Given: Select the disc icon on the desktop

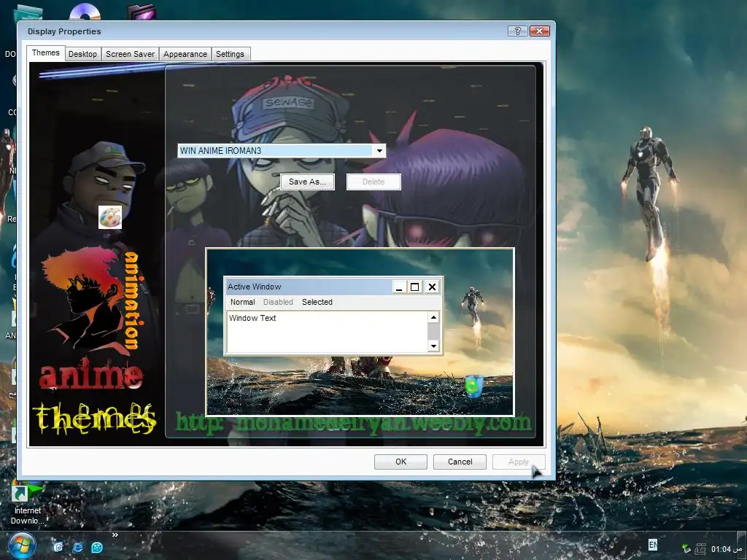Looking at the screenshot, I should click(x=85, y=12).
